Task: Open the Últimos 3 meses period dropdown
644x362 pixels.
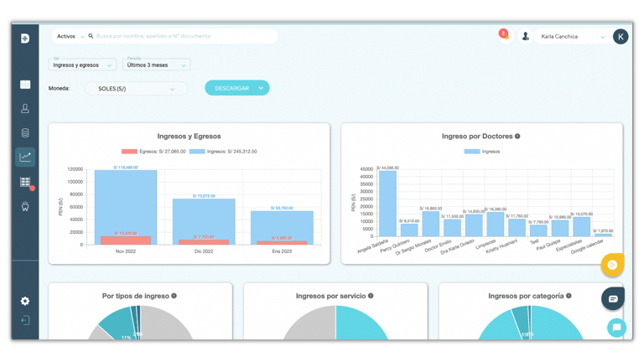Action: tap(157, 65)
